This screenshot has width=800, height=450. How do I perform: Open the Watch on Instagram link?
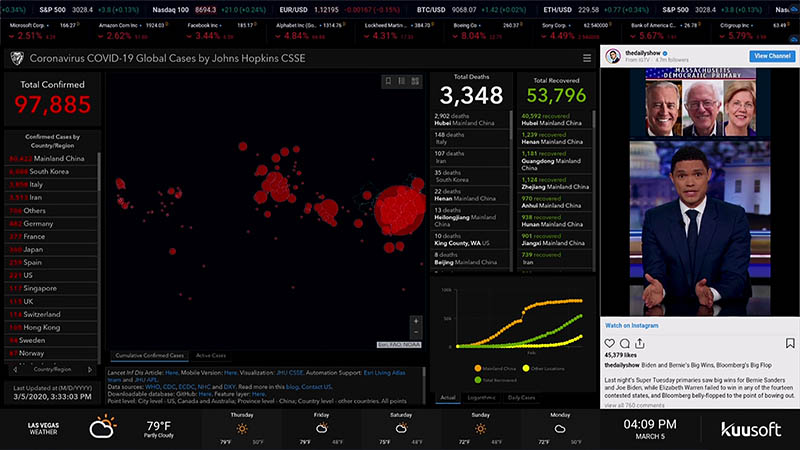(632, 326)
